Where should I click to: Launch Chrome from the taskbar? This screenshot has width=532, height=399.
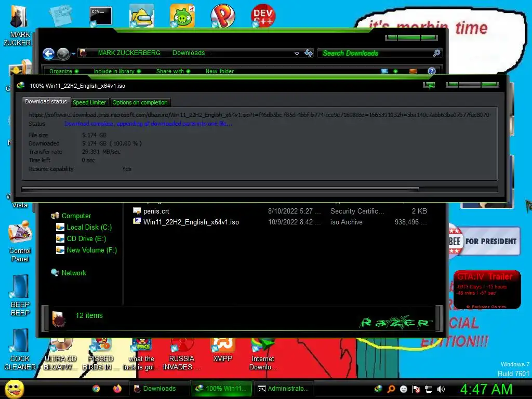coord(96,389)
